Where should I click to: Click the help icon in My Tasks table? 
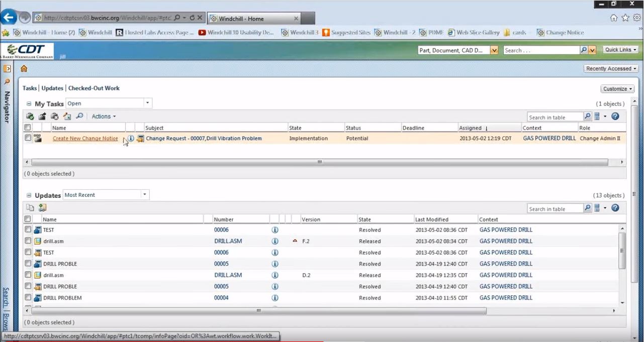(615, 117)
